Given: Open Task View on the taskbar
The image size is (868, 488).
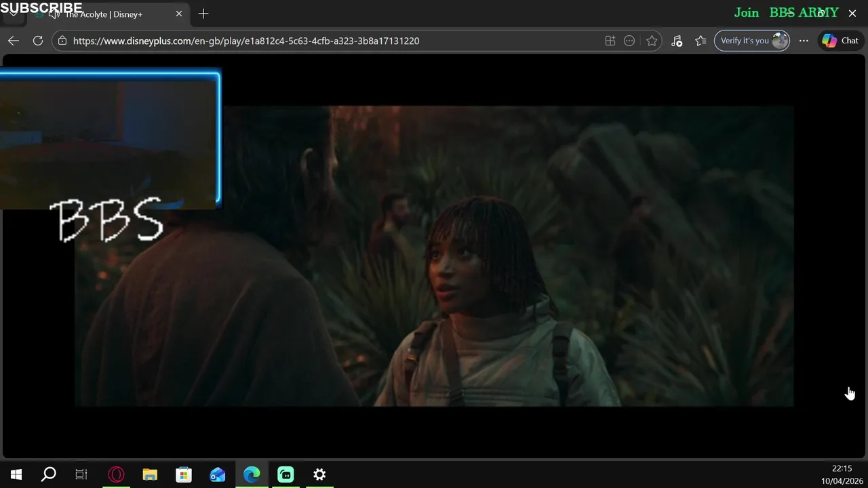Looking at the screenshot, I should coord(81,474).
